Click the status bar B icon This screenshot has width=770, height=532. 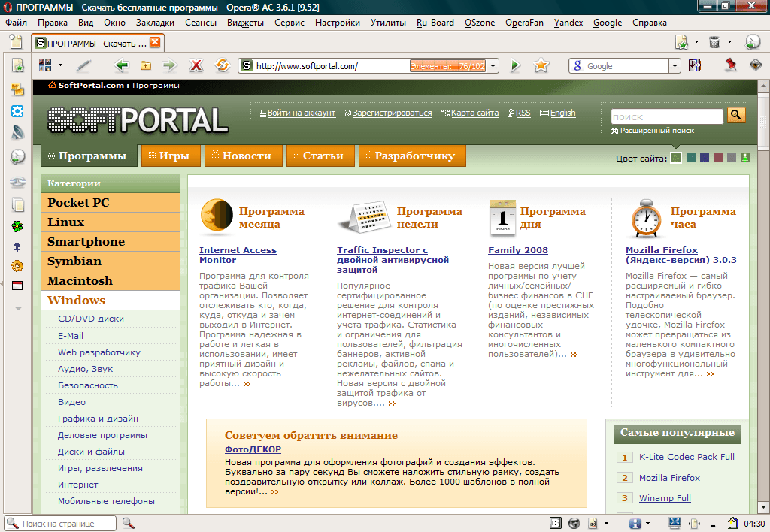(555, 523)
